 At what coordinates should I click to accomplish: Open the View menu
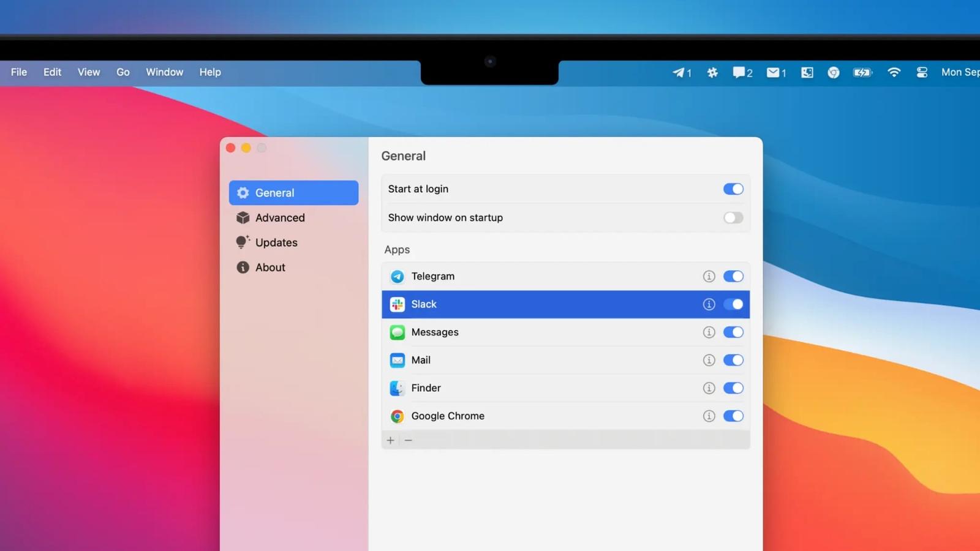pos(89,72)
